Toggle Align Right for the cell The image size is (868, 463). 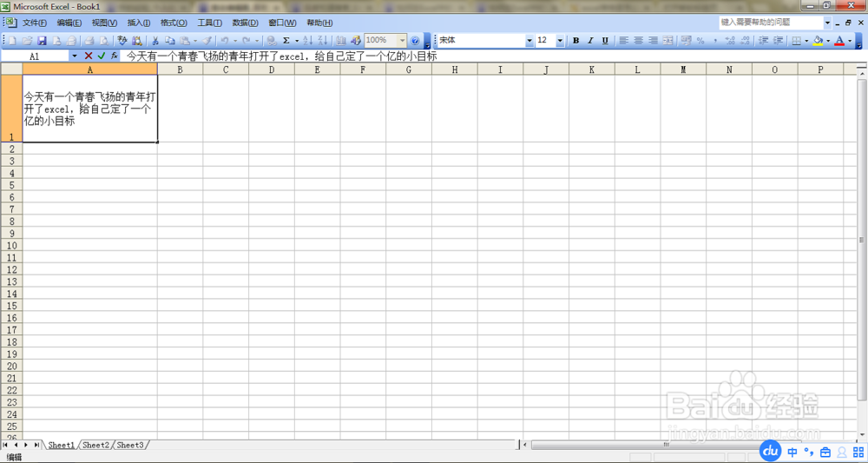point(654,41)
